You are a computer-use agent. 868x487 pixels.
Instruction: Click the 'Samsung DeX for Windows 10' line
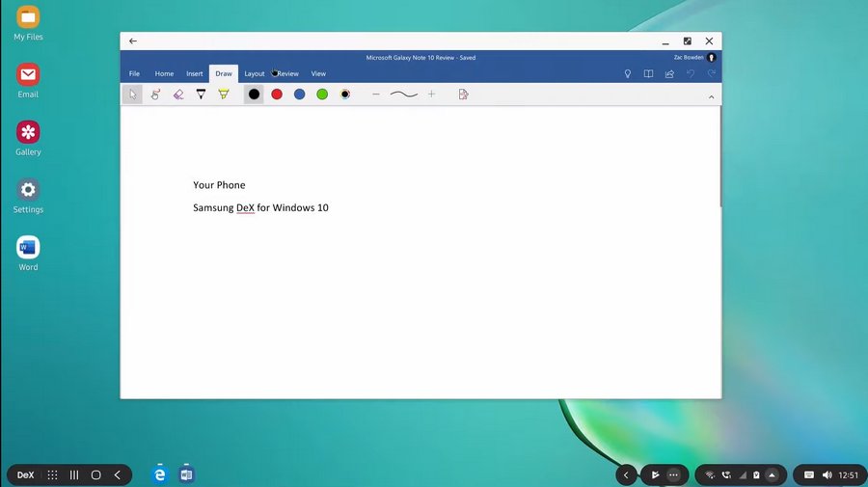coord(260,207)
